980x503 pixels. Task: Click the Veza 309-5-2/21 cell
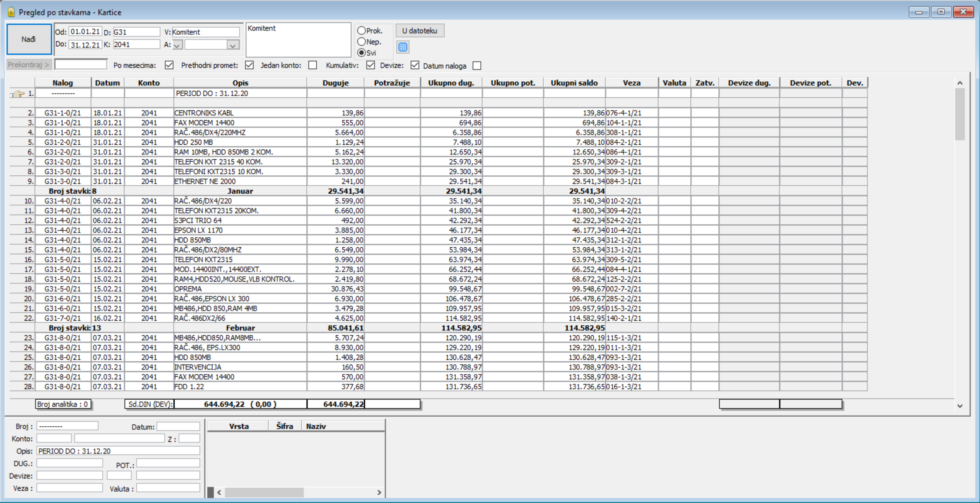point(632,260)
